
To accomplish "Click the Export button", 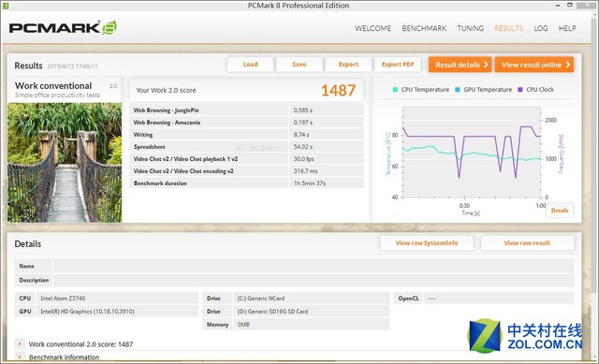I will tap(348, 65).
